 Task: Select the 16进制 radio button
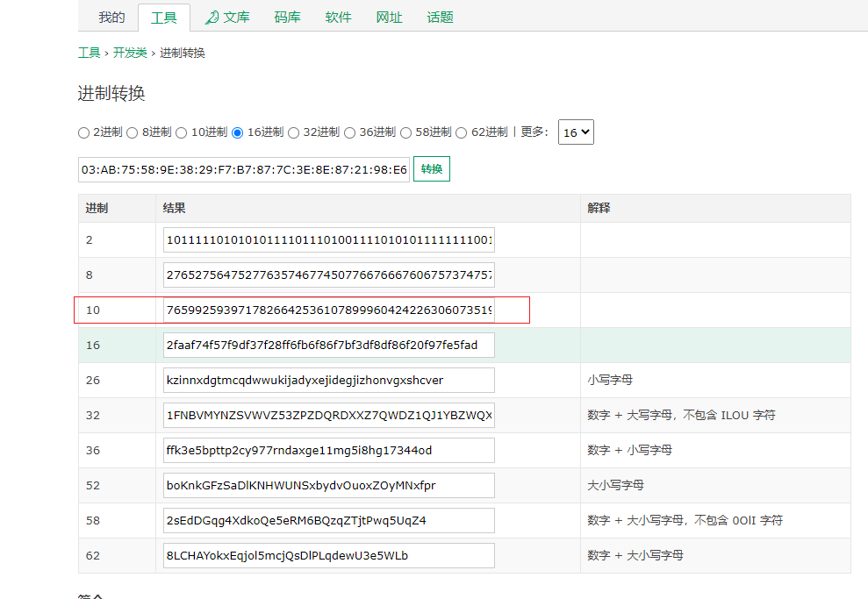point(238,132)
